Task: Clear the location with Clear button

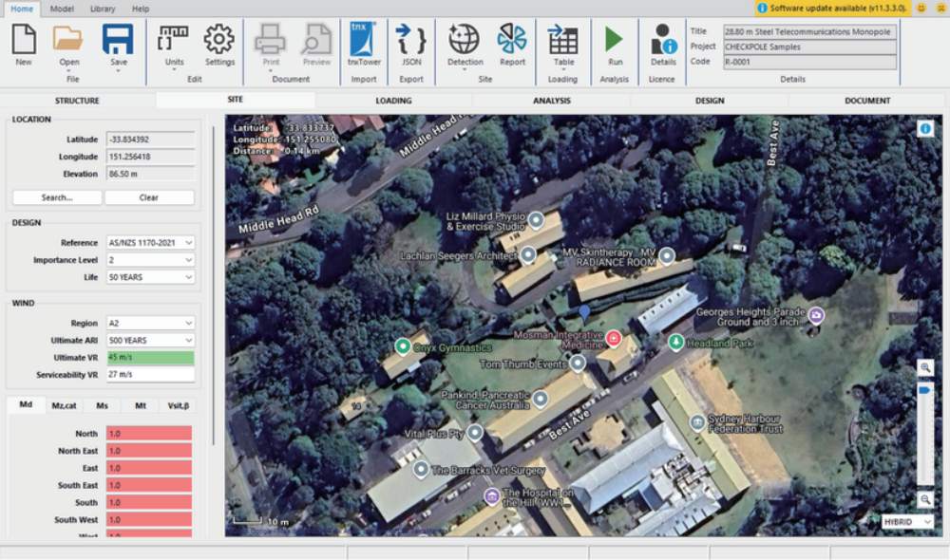Action: (x=149, y=197)
